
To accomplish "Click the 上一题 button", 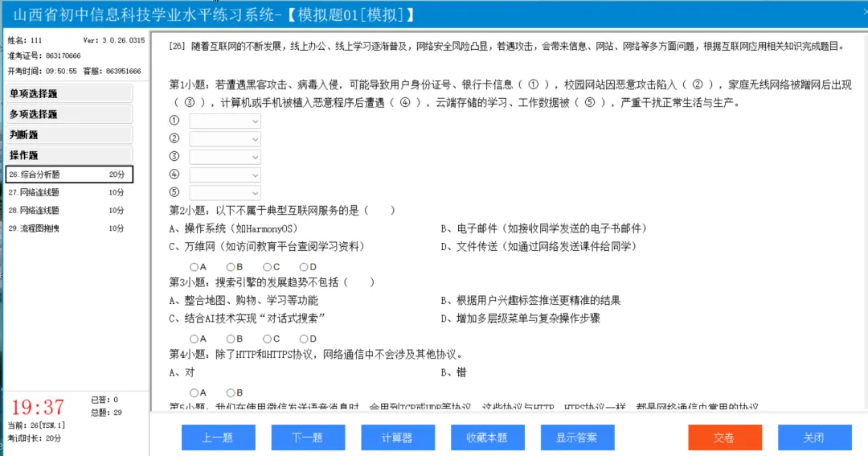I will (218, 438).
